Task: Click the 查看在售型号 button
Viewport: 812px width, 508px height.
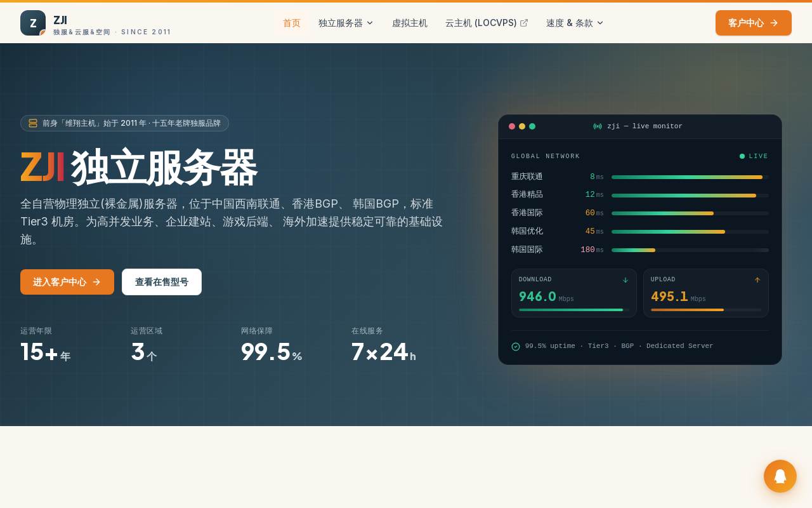Action: [162, 282]
